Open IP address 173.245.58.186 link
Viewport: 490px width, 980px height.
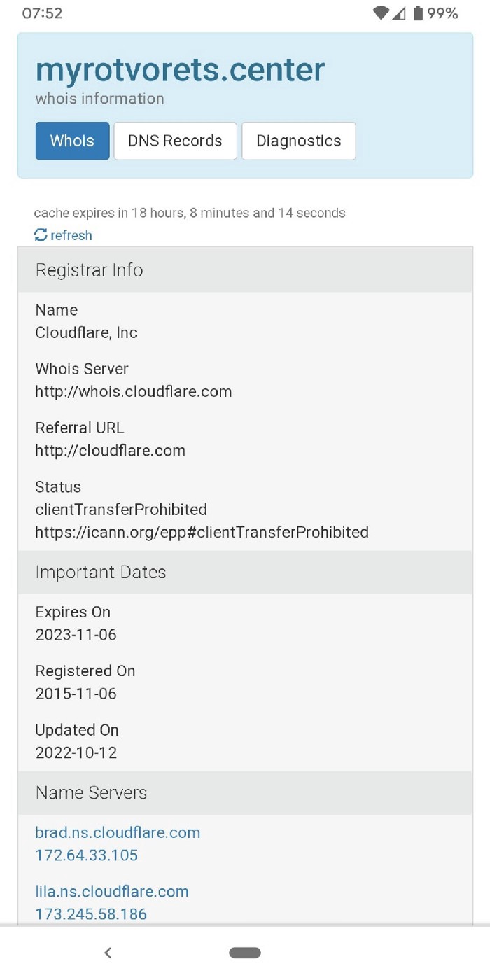pos(91,913)
